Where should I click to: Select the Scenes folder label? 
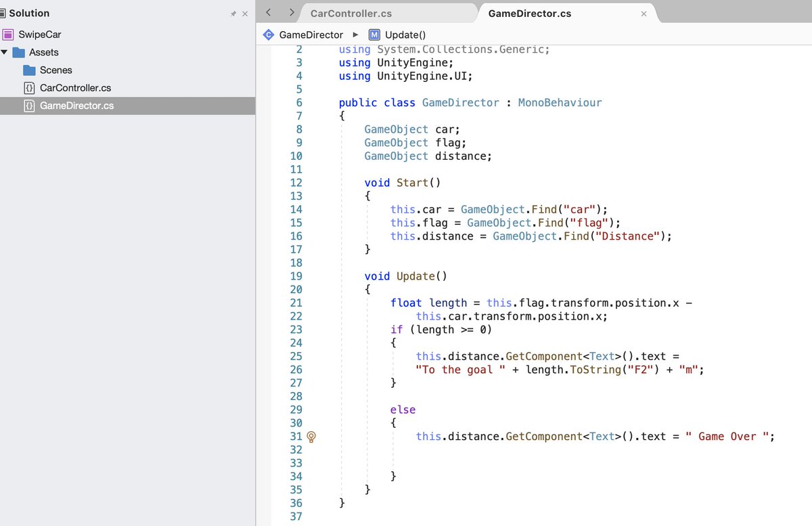click(56, 70)
